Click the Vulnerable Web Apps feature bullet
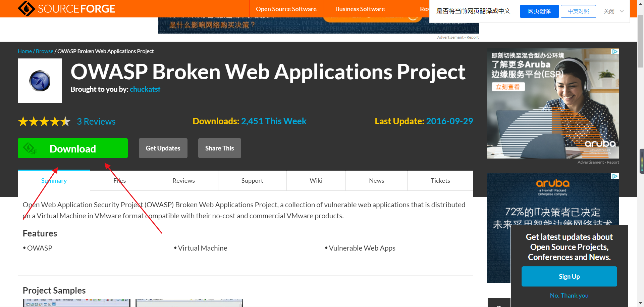 click(362, 248)
